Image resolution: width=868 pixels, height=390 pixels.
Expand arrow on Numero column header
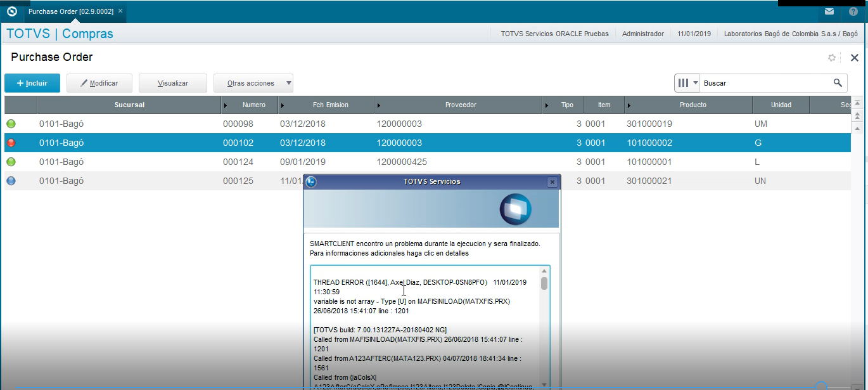[x=226, y=105]
